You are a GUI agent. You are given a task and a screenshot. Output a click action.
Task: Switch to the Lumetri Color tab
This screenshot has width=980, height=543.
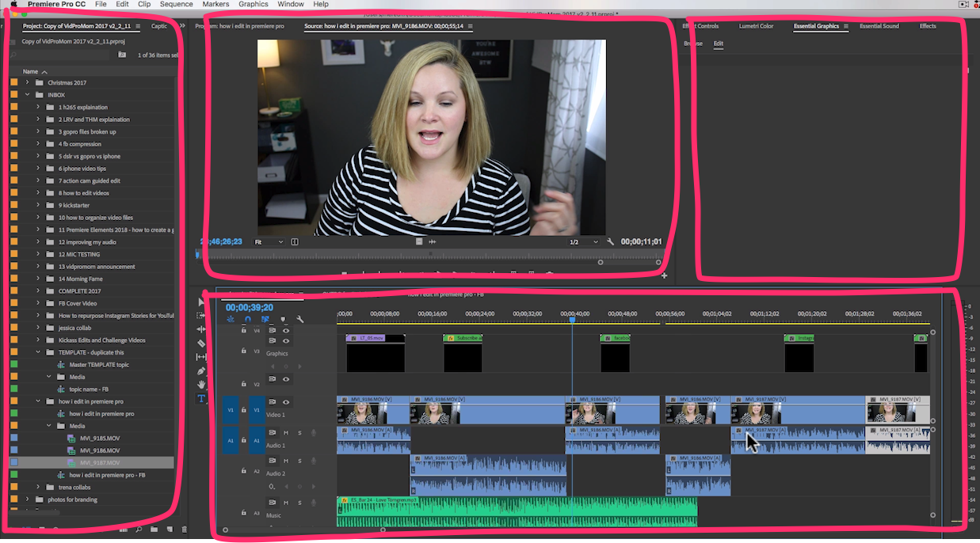756,25
